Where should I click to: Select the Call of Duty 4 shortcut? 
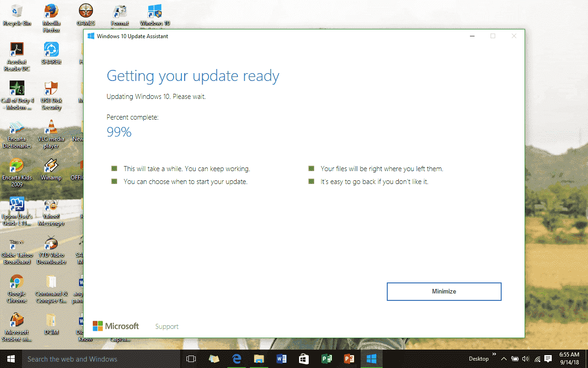(17, 95)
